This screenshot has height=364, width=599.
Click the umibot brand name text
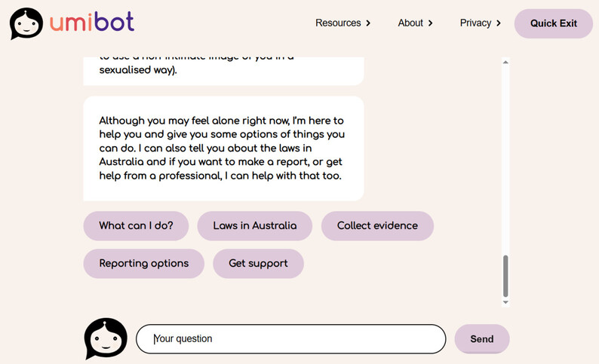click(x=92, y=23)
